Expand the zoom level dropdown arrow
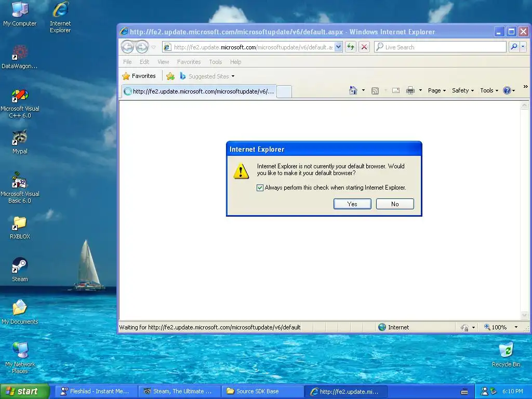532x399 pixels. click(x=516, y=327)
